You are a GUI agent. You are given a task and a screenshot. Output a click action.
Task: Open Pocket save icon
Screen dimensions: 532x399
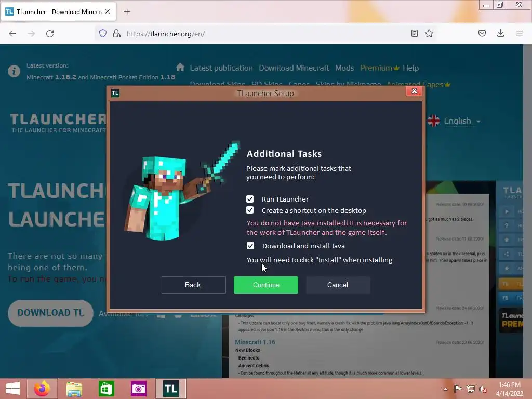point(482,33)
